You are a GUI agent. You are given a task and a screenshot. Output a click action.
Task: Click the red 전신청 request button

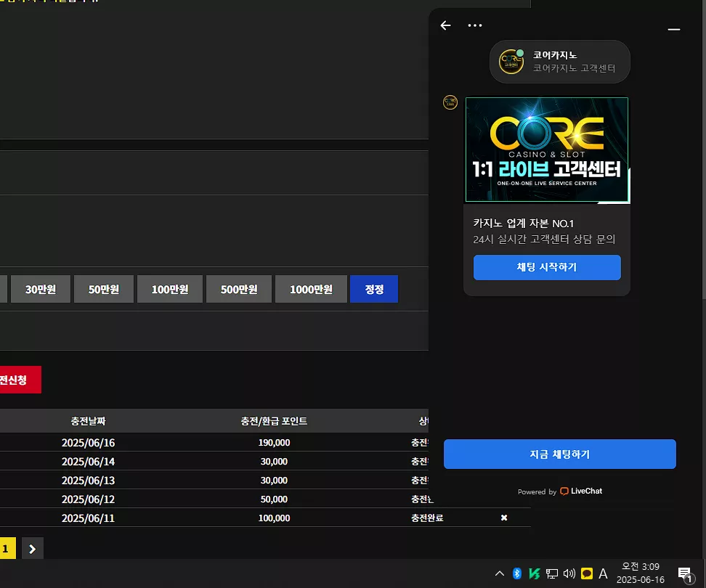(20, 380)
